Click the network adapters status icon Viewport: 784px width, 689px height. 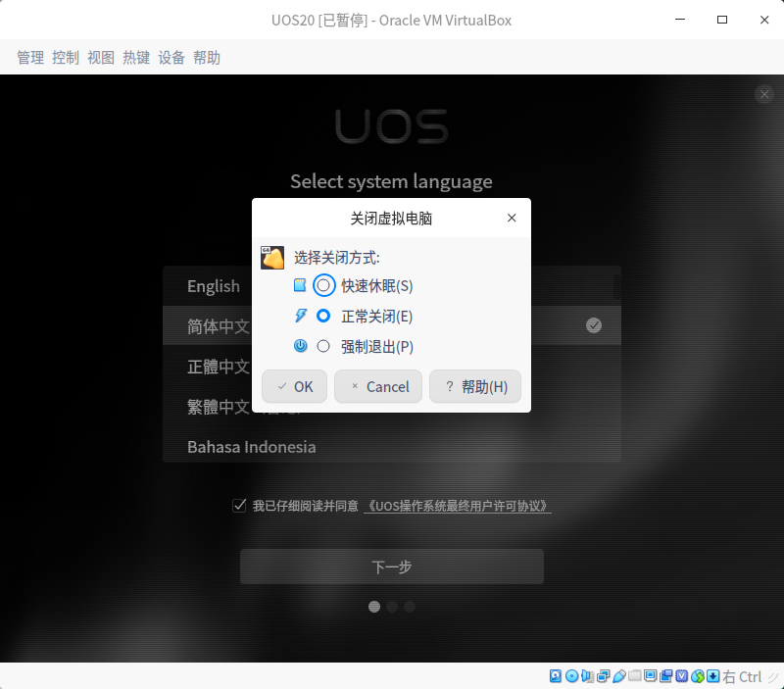pyautogui.click(x=604, y=676)
